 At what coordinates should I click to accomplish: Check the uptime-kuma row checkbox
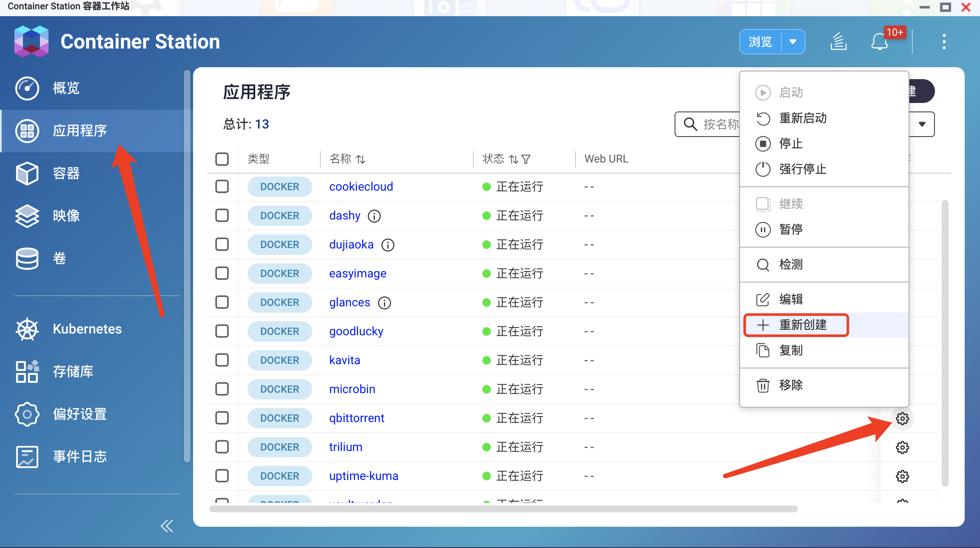point(222,476)
